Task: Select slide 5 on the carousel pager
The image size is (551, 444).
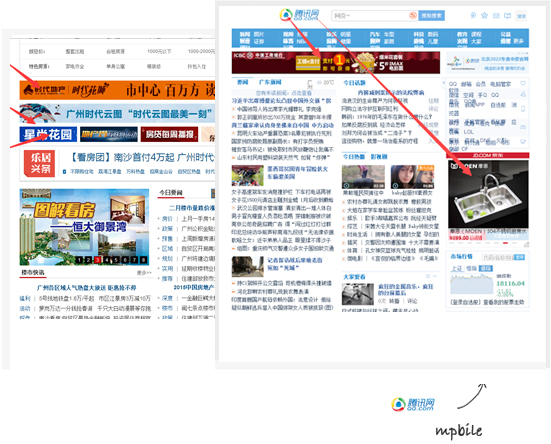Action: tap(116, 260)
